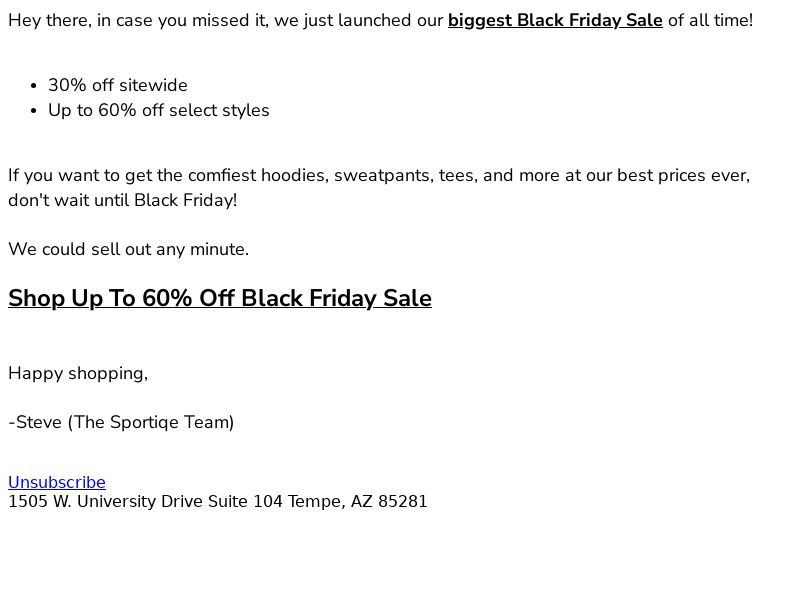Click the Unsubscribe link
800x600 pixels.
pyautogui.click(x=57, y=482)
